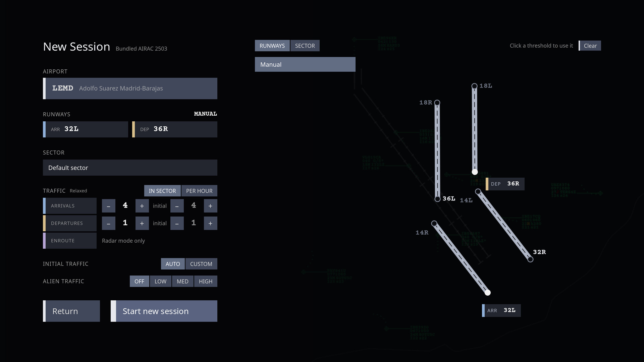Decrease arrivals initial count

[x=177, y=206]
